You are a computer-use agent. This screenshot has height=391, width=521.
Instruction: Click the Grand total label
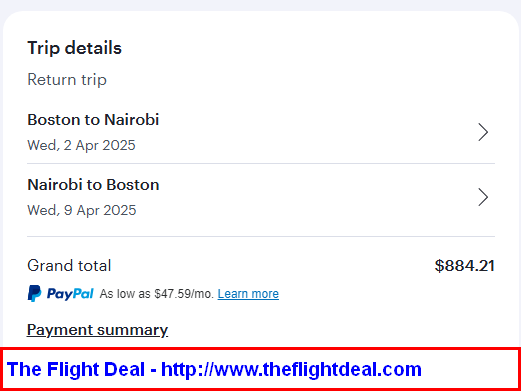69,266
